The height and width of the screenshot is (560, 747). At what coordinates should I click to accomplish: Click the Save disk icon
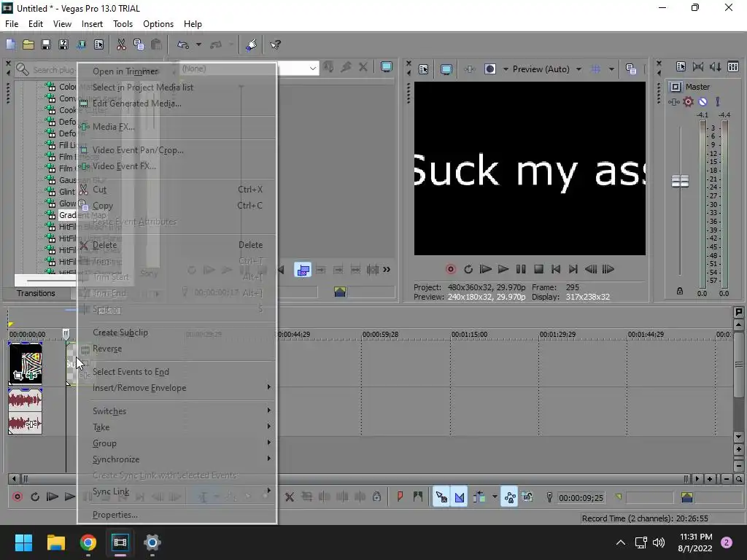click(x=46, y=44)
